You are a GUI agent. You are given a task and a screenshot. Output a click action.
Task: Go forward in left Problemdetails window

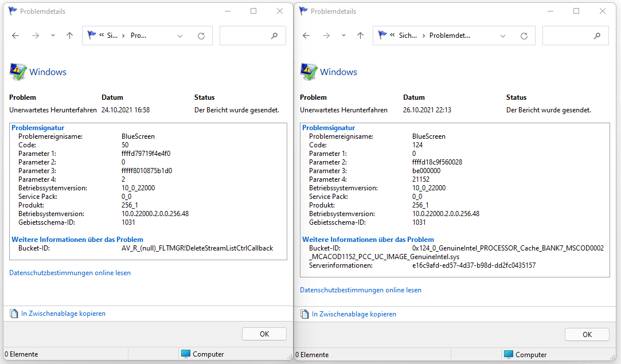(36, 36)
